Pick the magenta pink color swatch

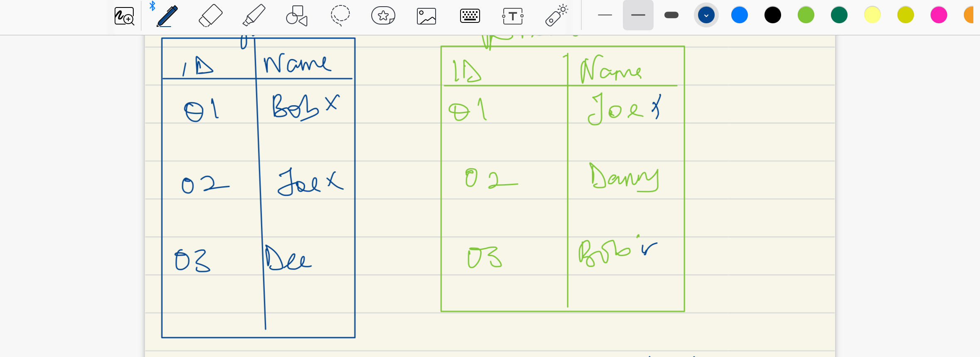click(x=939, y=15)
